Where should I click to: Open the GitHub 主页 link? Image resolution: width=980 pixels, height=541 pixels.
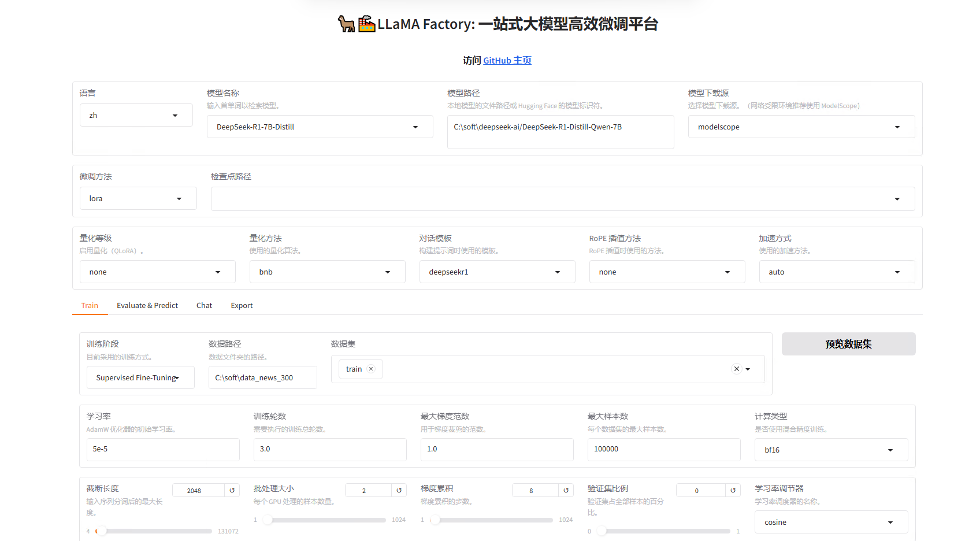[507, 60]
